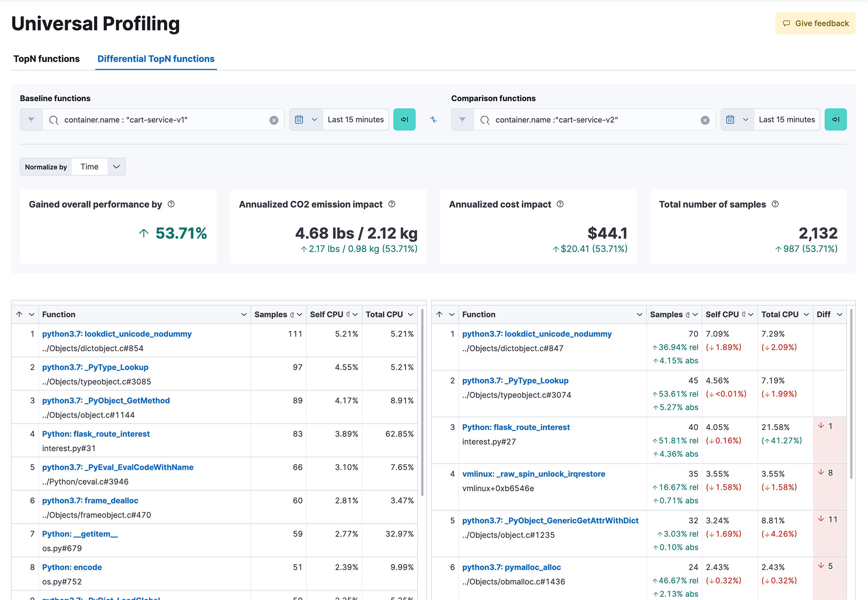Open the comparison filter menu icon
The height and width of the screenshot is (600, 868).
(463, 120)
